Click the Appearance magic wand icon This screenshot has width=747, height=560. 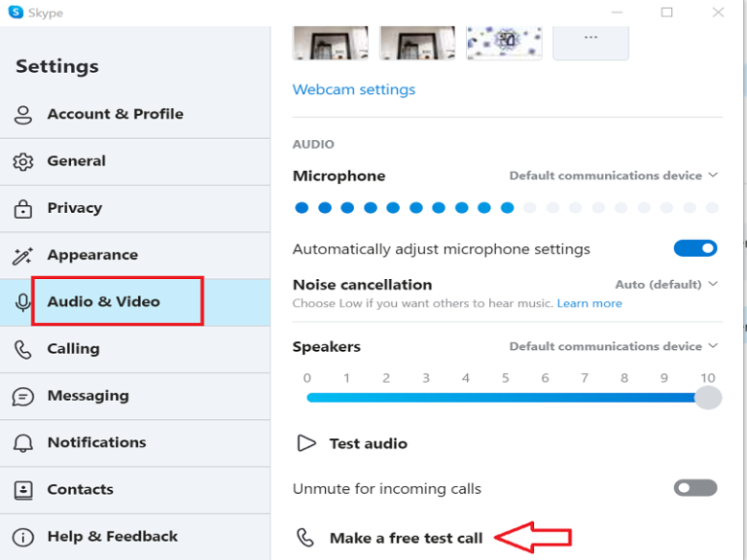(23, 256)
